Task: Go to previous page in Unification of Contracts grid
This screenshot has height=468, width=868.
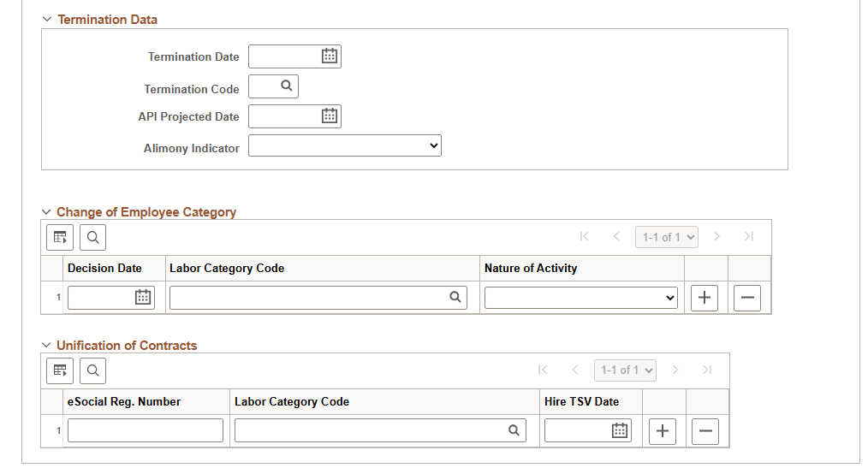Action: (574, 370)
